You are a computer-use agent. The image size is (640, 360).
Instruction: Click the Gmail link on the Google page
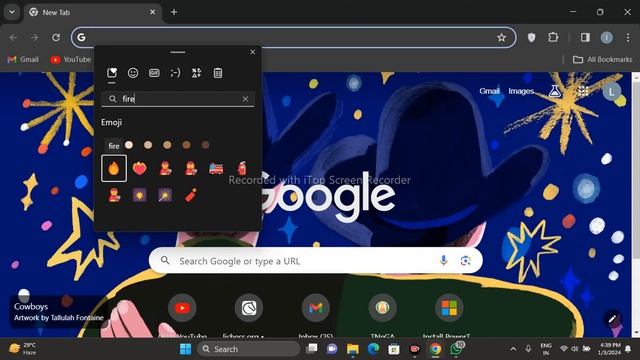tap(489, 91)
